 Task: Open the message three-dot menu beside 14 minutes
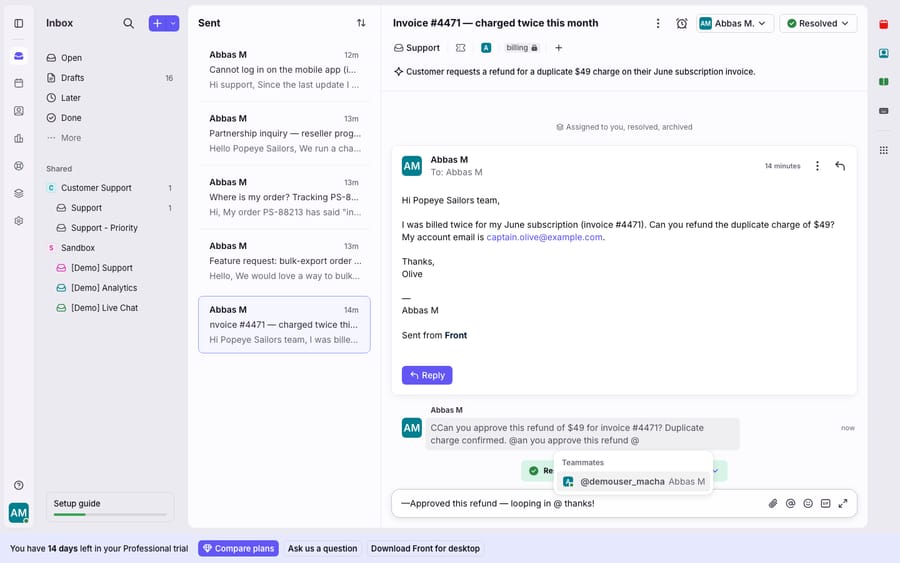(817, 166)
